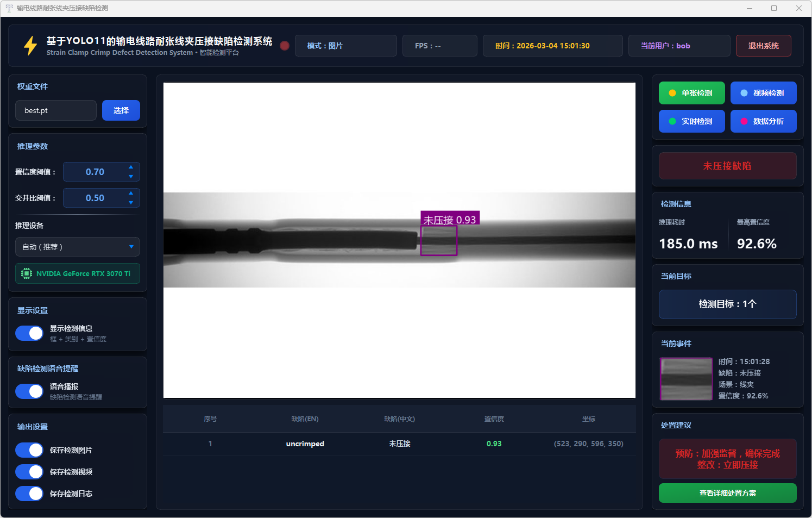The width and height of the screenshot is (812, 518).
Task: Toggle the save detection log switch
Action: [x=29, y=494]
